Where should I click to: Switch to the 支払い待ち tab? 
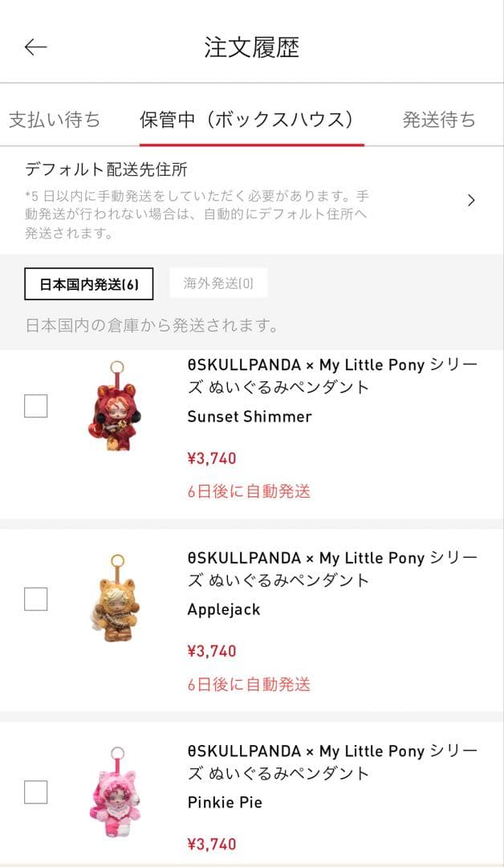(x=53, y=119)
